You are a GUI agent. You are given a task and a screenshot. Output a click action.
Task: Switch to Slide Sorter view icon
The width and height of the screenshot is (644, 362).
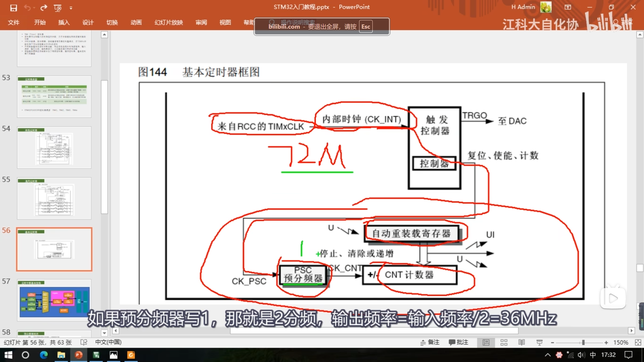point(504,342)
